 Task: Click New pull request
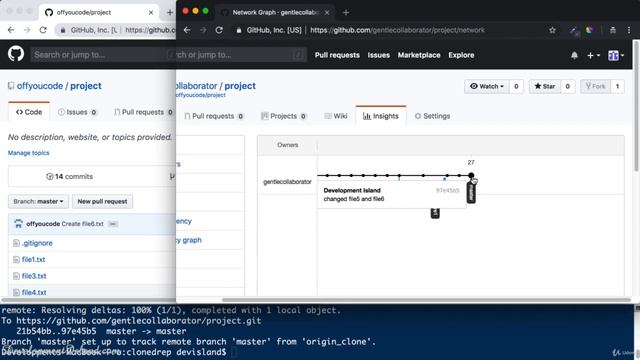point(102,201)
